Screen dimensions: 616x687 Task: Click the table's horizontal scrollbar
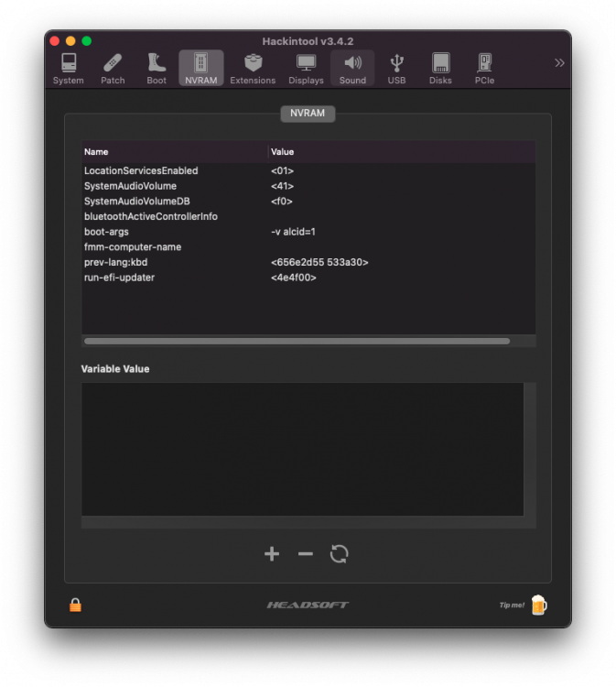(x=297, y=341)
